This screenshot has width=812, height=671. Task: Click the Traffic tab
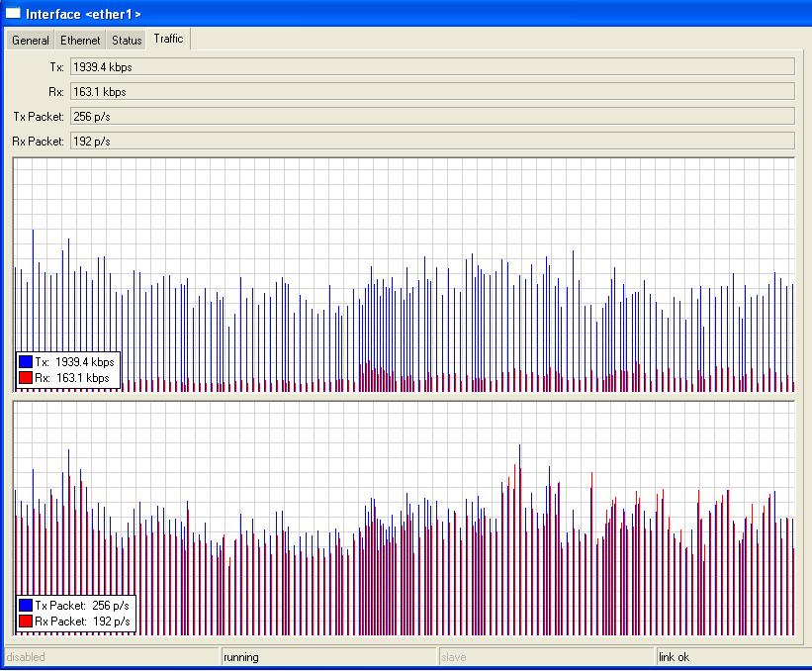169,39
